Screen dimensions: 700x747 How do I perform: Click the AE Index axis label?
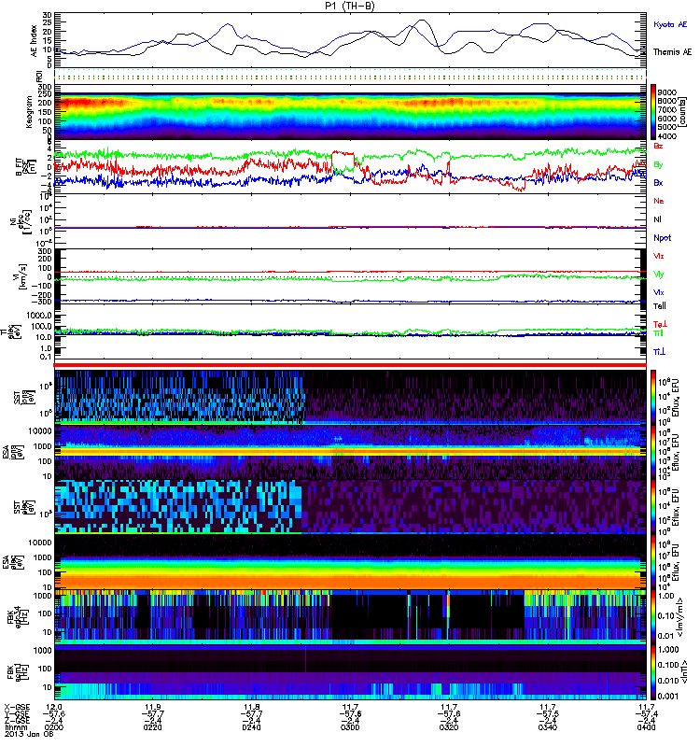[x=35, y=40]
